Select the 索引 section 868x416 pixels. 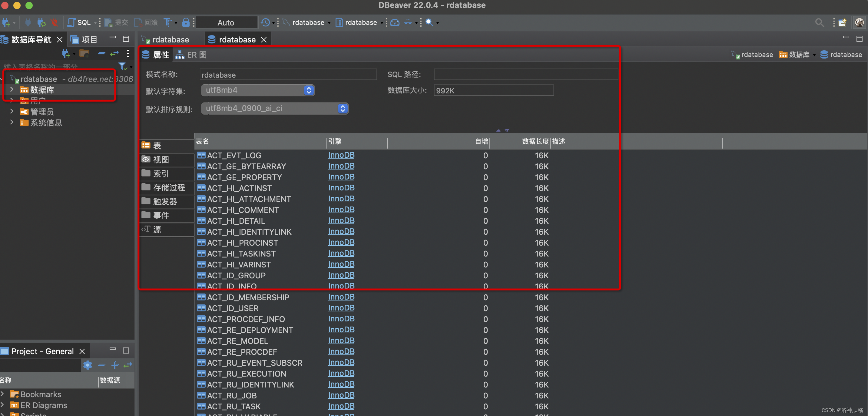coord(167,173)
